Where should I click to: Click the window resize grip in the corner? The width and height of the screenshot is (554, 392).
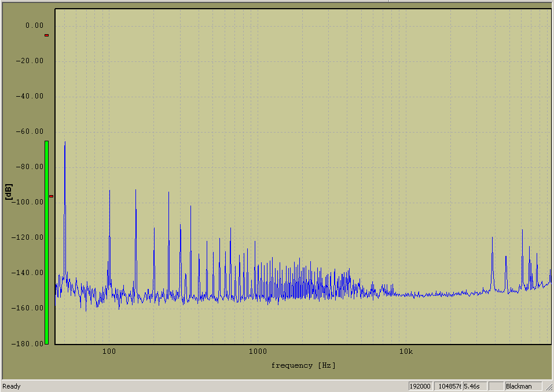pyautogui.click(x=548, y=386)
